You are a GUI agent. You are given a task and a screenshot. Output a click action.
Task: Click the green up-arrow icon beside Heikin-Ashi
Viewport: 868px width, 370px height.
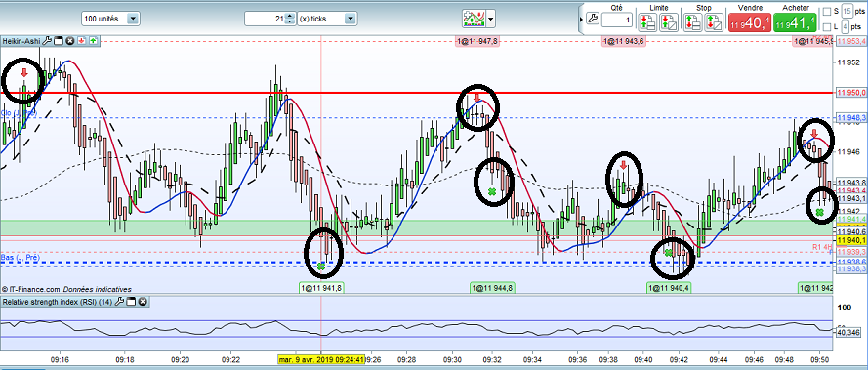point(93,40)
